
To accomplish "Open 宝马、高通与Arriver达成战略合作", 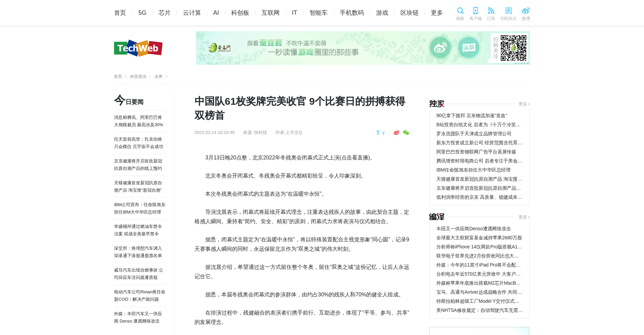I will click(479, 292).
